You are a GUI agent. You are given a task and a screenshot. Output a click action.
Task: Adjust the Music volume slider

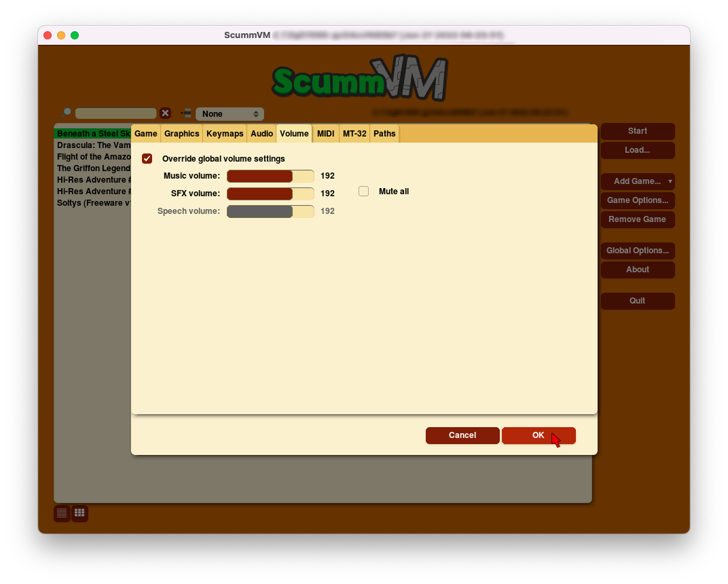tap(270, 177)
